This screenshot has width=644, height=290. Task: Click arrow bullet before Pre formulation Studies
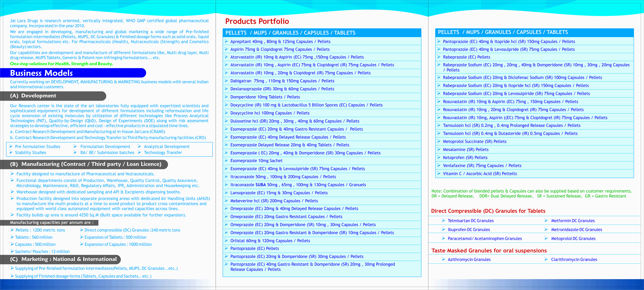[11, 146]
